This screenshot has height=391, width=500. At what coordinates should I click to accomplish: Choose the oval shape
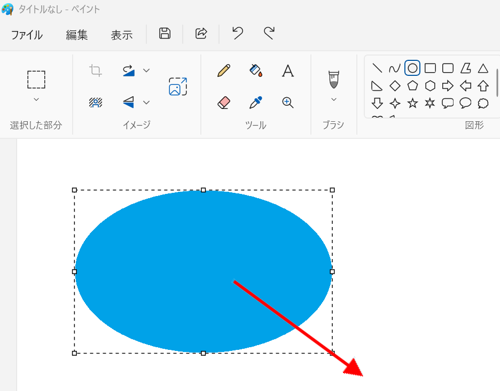point(412,68)
